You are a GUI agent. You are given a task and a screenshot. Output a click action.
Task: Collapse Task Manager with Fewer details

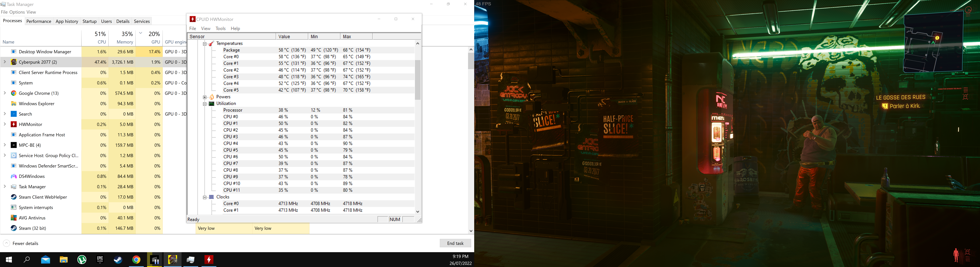pos(21,243)
